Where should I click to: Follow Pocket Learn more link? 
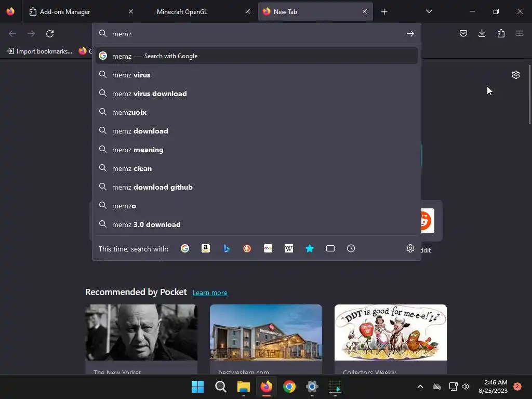210,293
